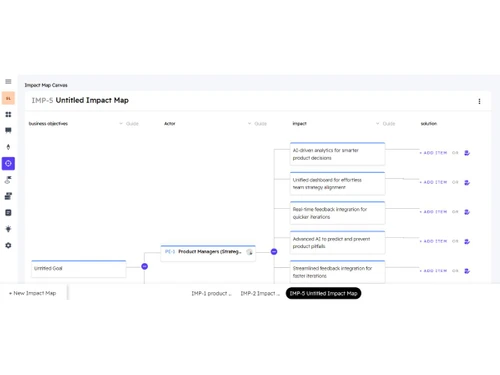Click the PE-1 identifier link
The height and width of the screenshot is (375, 500).
pyautogui.click(x=170, y=252)
